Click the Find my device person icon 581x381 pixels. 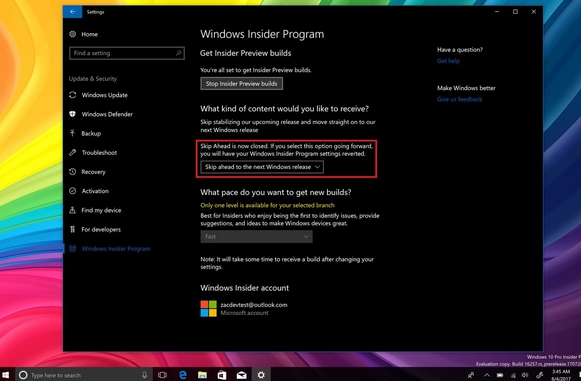click(73, 210)
